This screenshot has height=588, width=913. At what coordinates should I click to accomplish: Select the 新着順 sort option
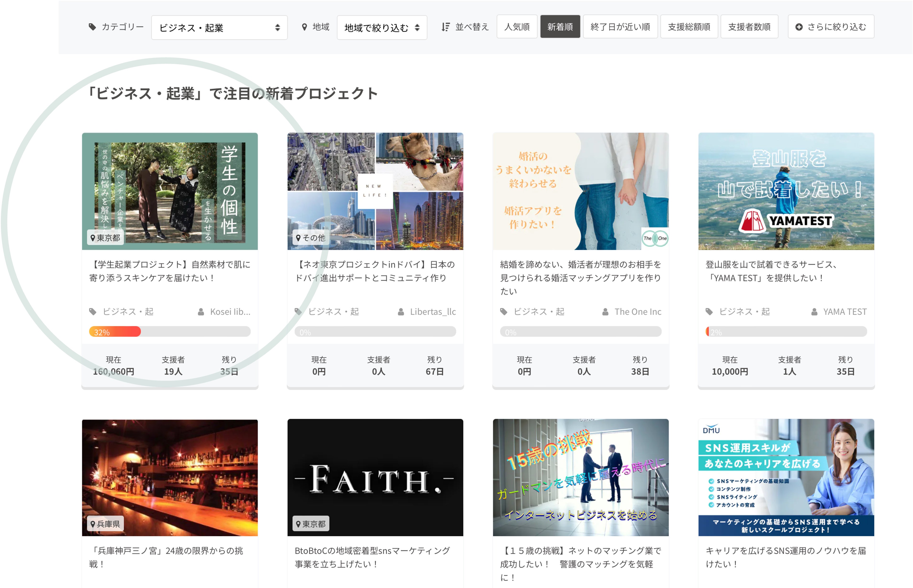[x=560, y=27]
